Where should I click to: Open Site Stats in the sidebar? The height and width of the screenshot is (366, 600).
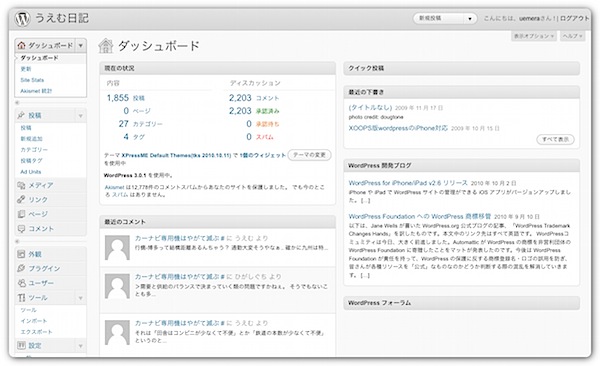[32, 80]
